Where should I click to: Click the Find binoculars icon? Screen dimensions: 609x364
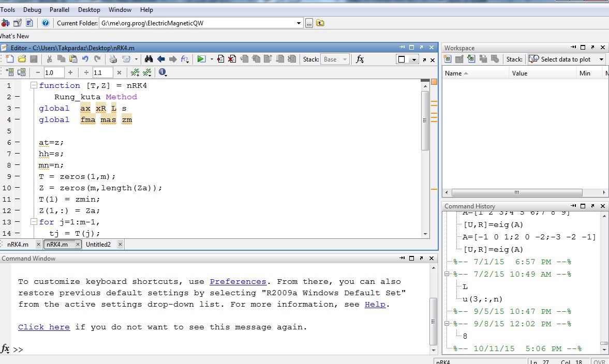[x=149, y=59]
